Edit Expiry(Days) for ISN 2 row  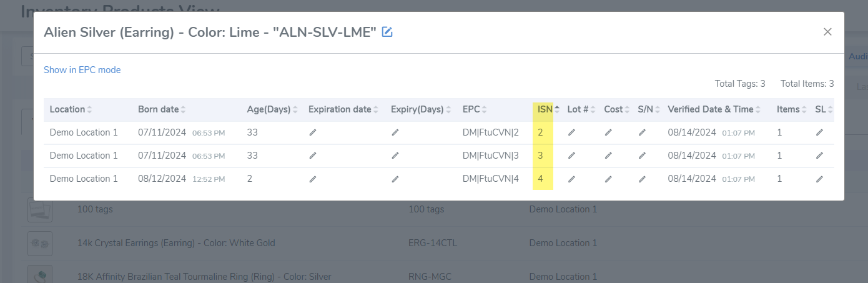click(x=395, y=132)
